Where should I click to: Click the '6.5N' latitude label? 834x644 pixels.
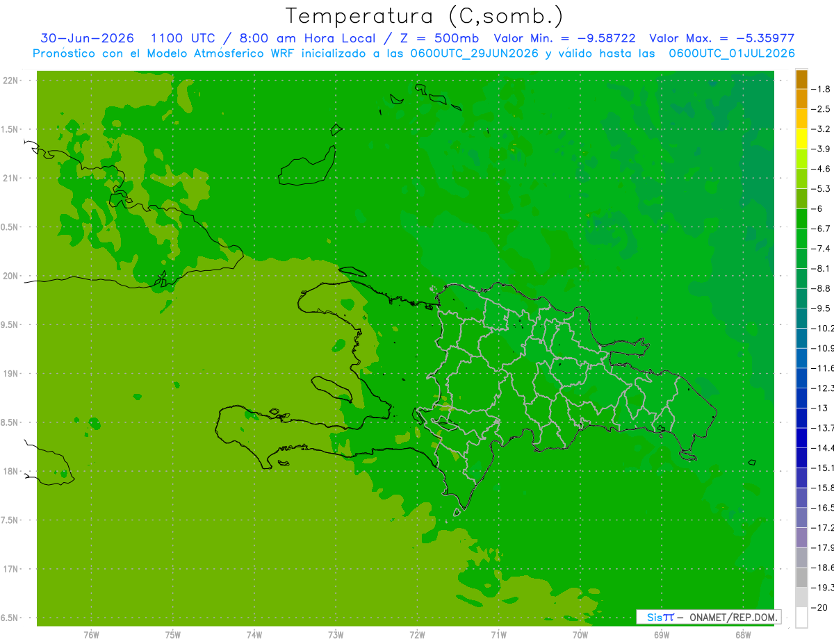(x=10, y=618)
